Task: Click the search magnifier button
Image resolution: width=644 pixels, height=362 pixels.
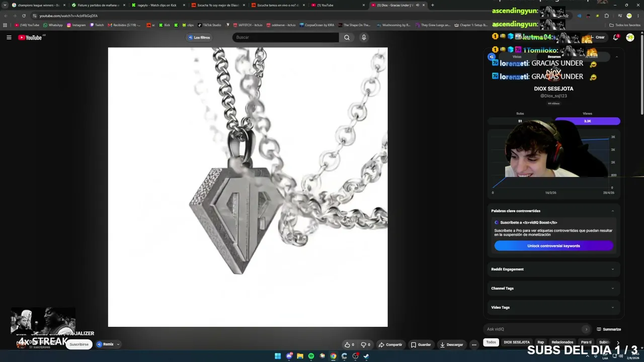Action: coord(347,37)
